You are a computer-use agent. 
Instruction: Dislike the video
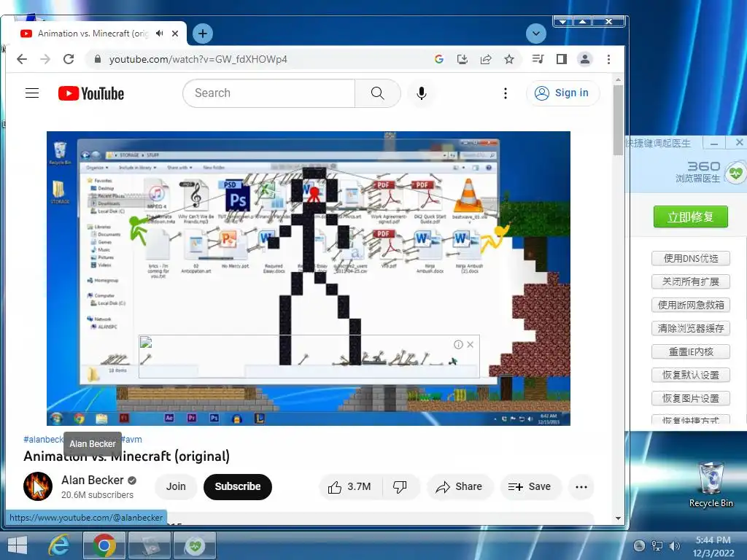click(400, 486)
